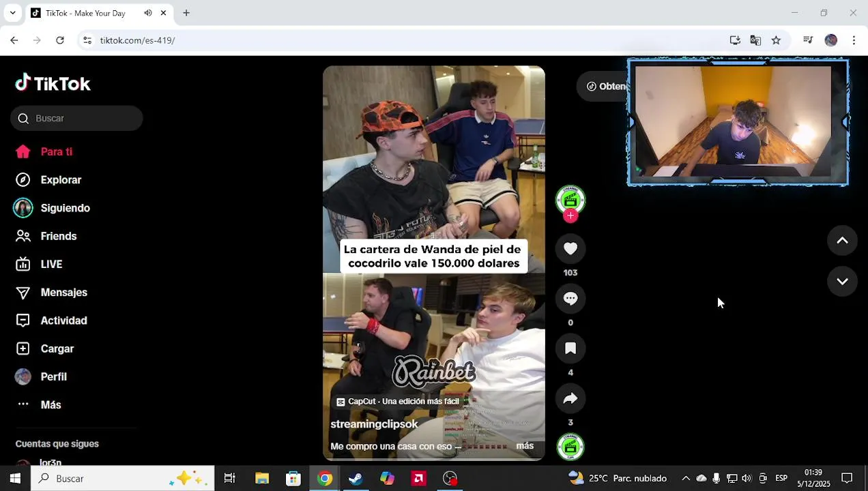Mute the tab audio speaker icon
868x491 pixels.
coord(148,13)
